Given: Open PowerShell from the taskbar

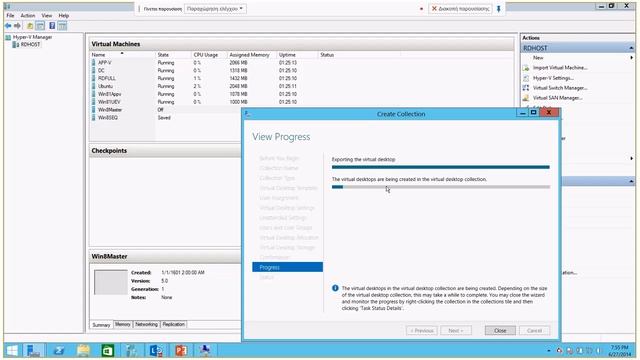Looking at the screenshot, I should pos(59,350).
